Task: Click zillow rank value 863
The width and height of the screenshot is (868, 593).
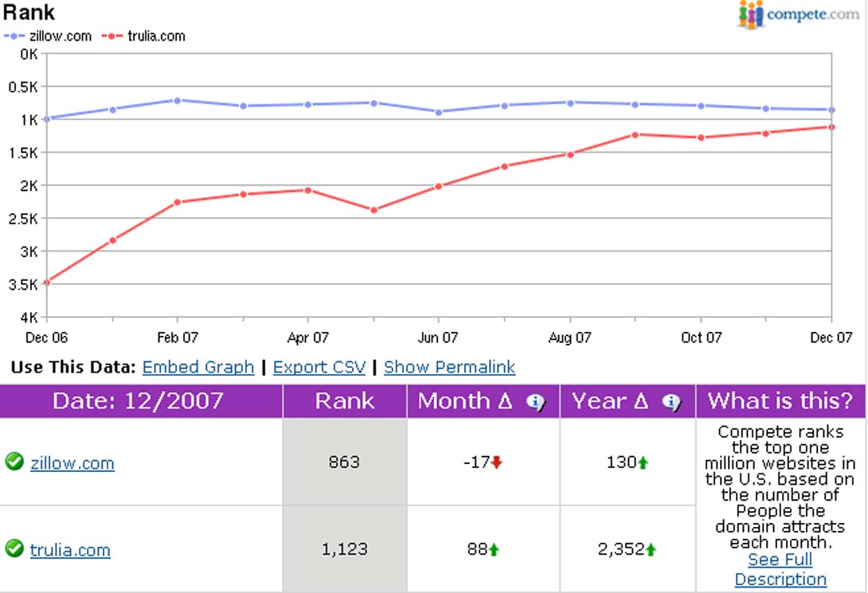Action: click(x=344, y=462)
